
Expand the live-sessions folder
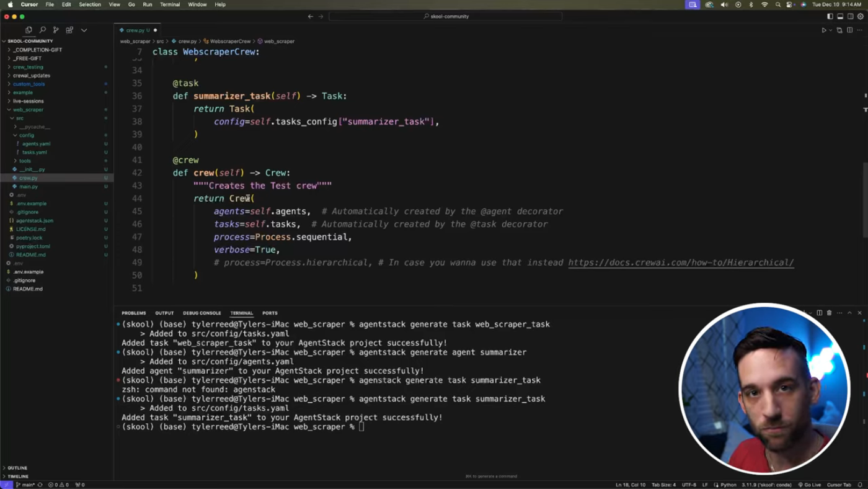click(28, 101)
